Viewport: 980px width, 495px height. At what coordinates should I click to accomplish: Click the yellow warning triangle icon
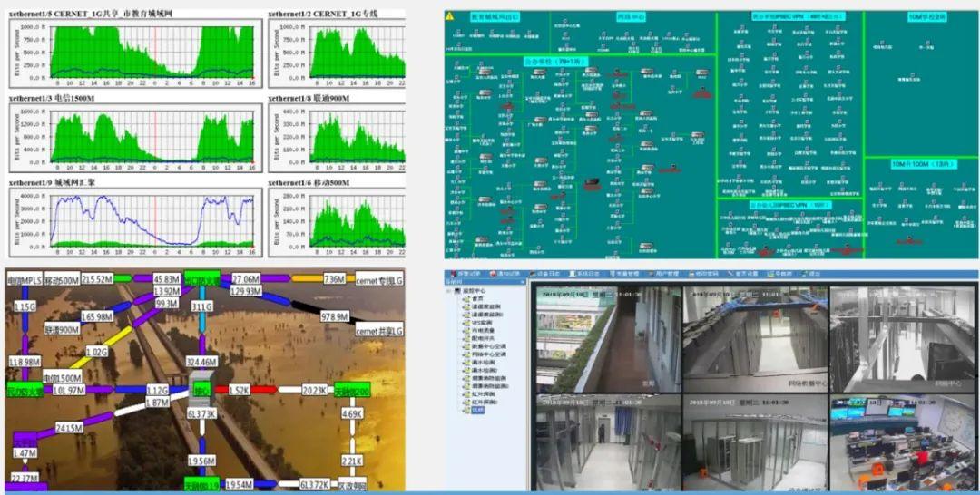(x=451, y=15)
